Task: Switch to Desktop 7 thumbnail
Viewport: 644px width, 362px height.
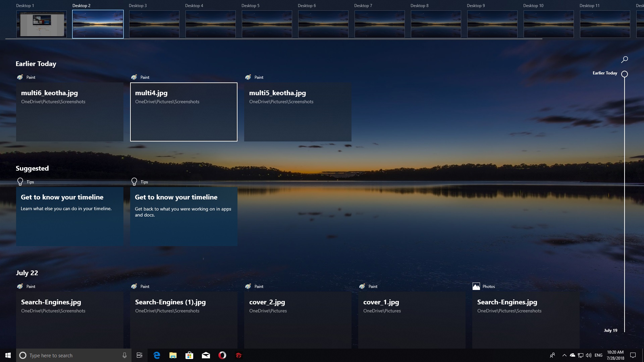Action: [x=380, y=24]
